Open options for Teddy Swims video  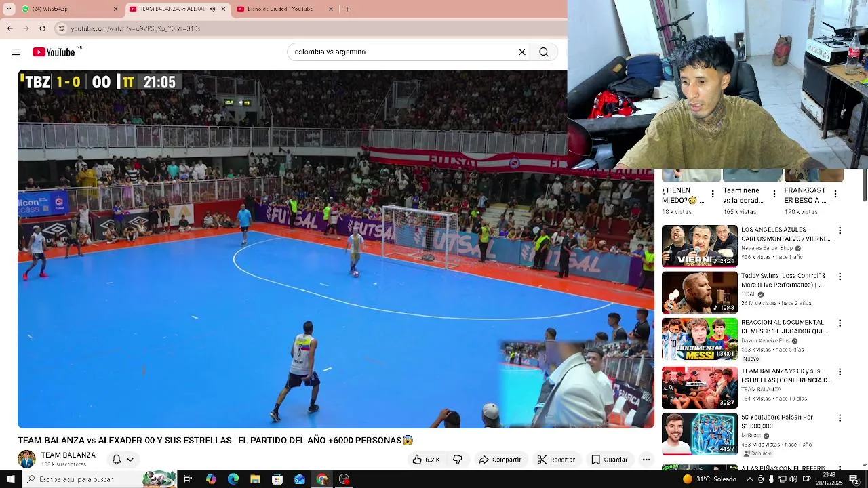pos(840,277)
